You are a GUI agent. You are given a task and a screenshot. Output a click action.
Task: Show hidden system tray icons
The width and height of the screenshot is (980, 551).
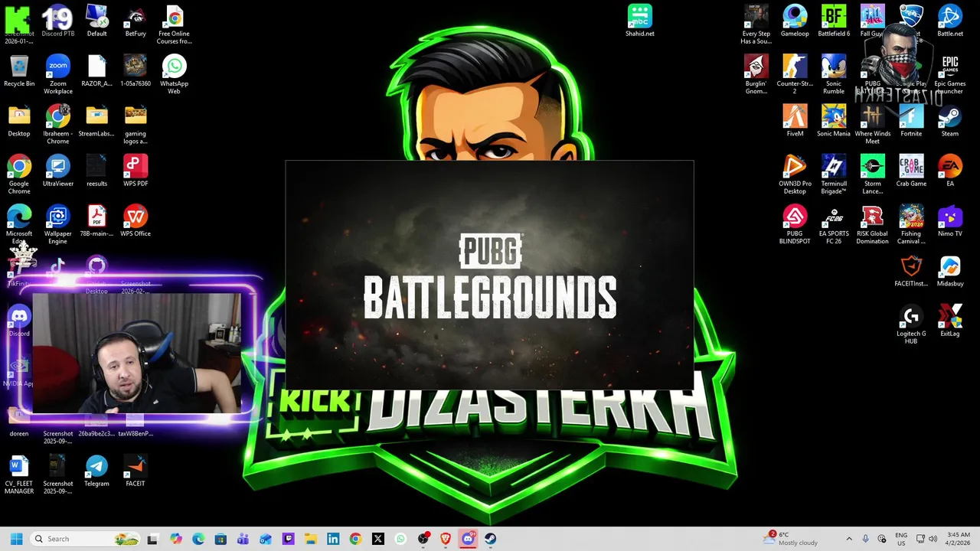849,539
